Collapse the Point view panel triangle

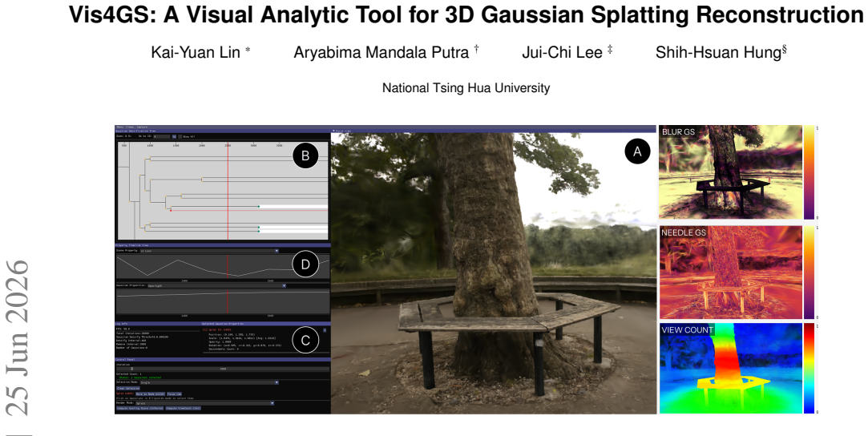pos(333,131)
